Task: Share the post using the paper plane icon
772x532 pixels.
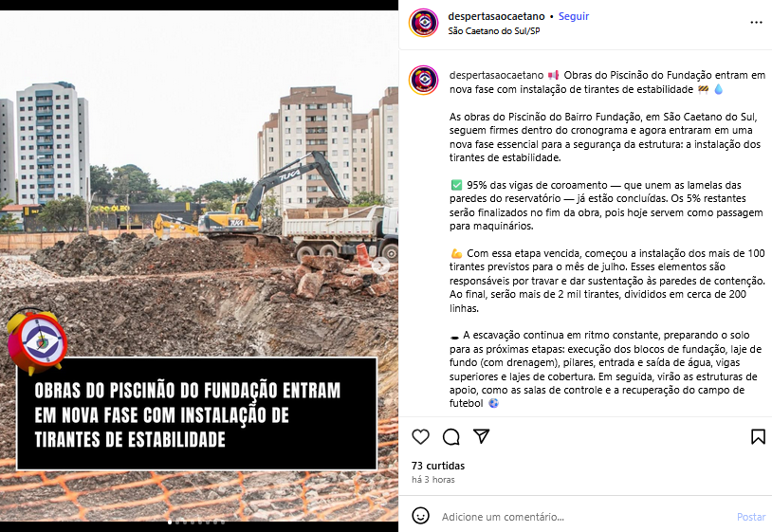Action: point(481,436)
